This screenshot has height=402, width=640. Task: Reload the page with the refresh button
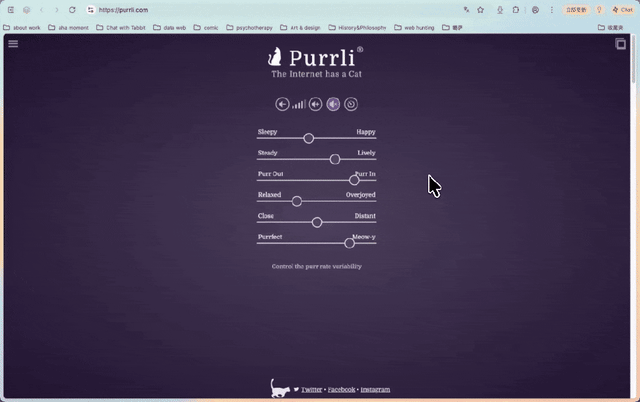click(72, 10)
